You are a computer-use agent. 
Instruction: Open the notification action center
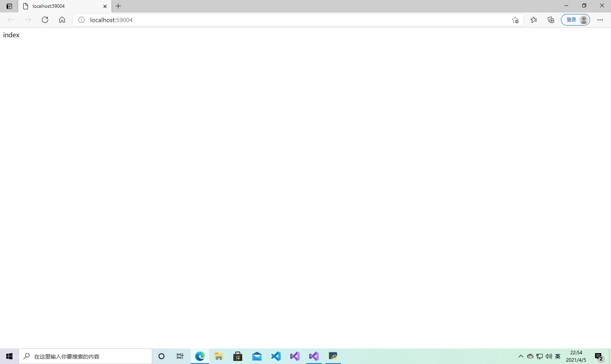(599, 357)
